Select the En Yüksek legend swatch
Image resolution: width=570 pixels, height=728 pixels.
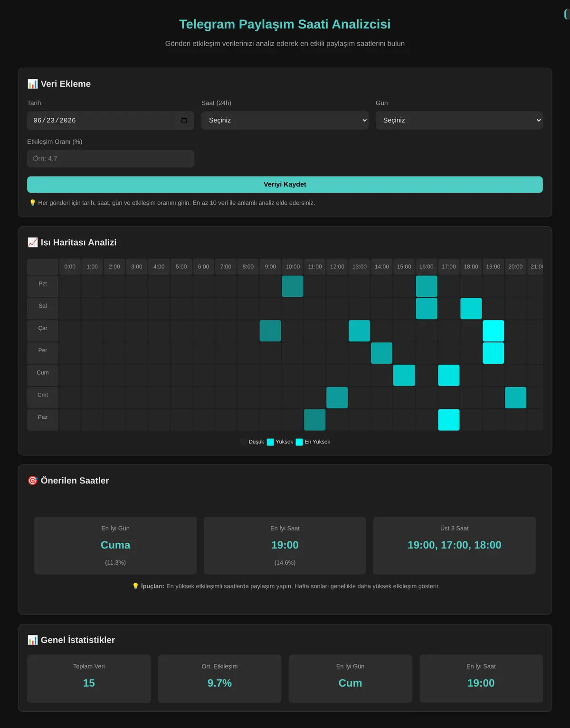tap(299, 442)
